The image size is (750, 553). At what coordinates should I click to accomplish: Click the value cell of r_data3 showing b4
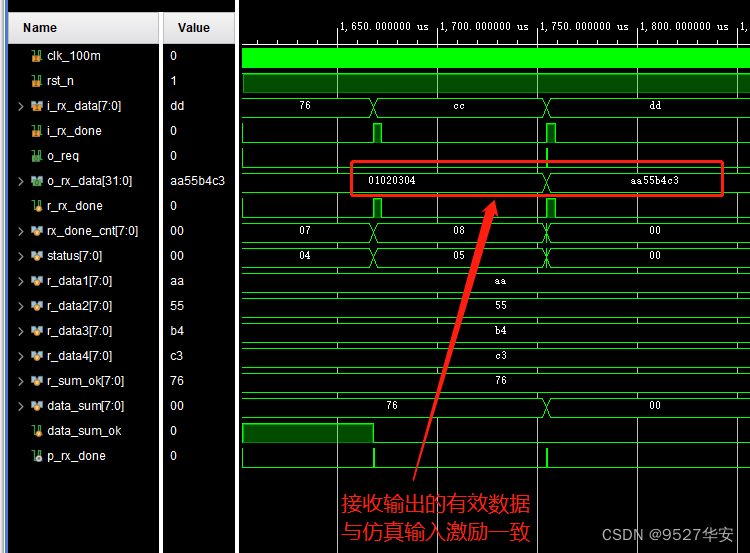click(178, 331)
